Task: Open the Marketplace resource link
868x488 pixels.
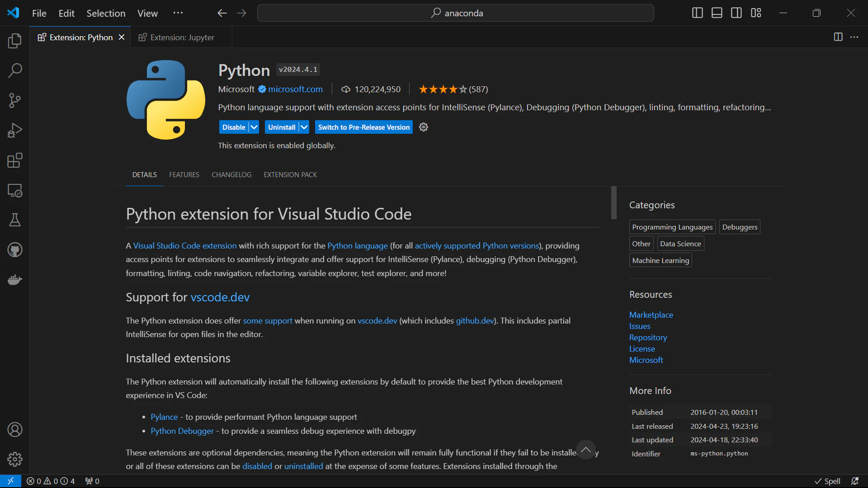Action: point(651,315)
